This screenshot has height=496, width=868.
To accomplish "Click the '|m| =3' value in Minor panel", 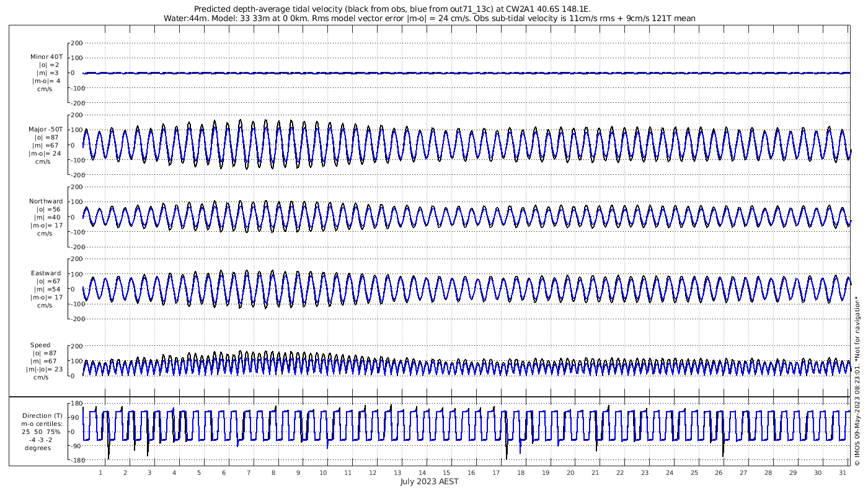I will (x=49, y=73).
